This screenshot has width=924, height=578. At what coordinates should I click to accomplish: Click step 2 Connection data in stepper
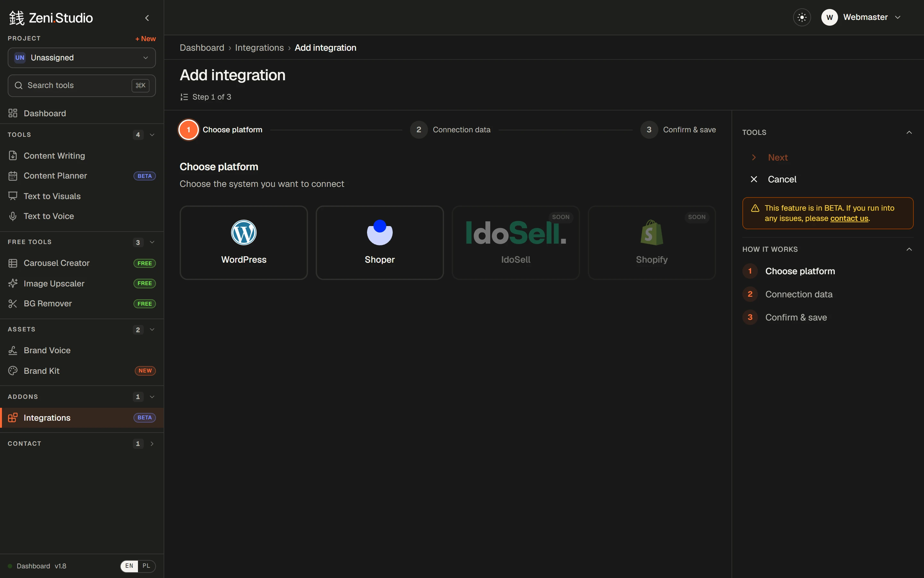tap(450, 130)
